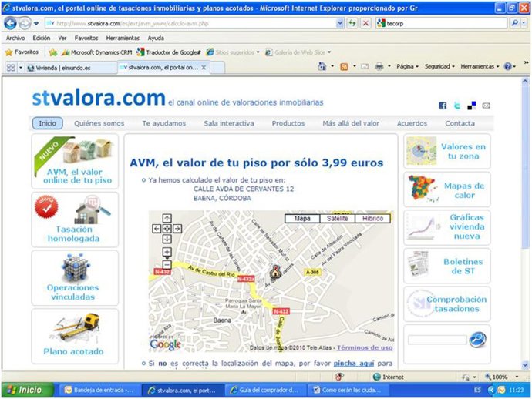Expand recent pages dropdown next to Forward

[x=36, y=23]
